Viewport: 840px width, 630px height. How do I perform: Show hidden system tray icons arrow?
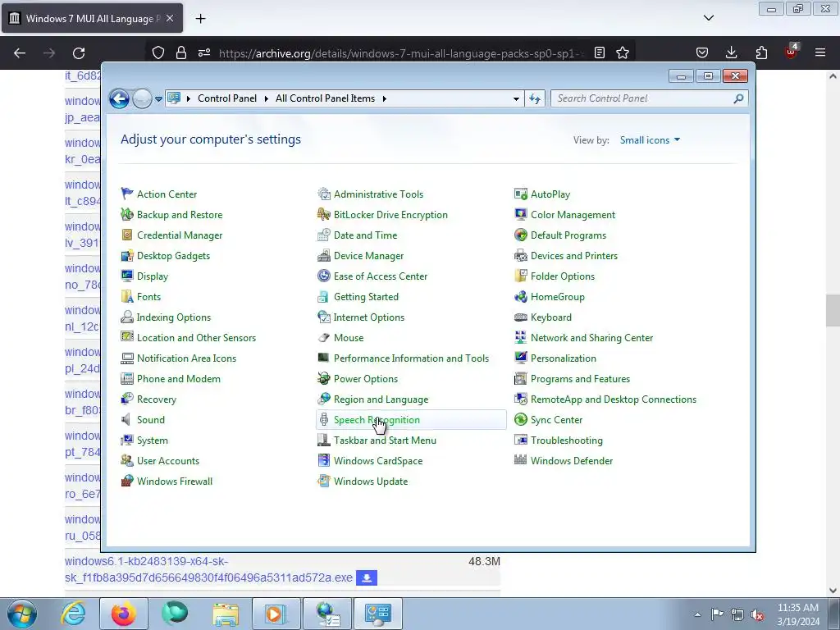[697, 614]
